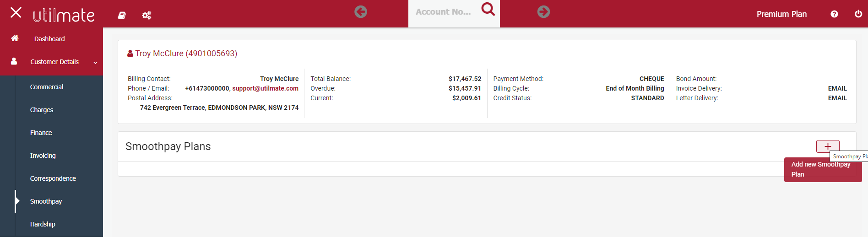Select Smoothpay in sidebar

point(46,201)
